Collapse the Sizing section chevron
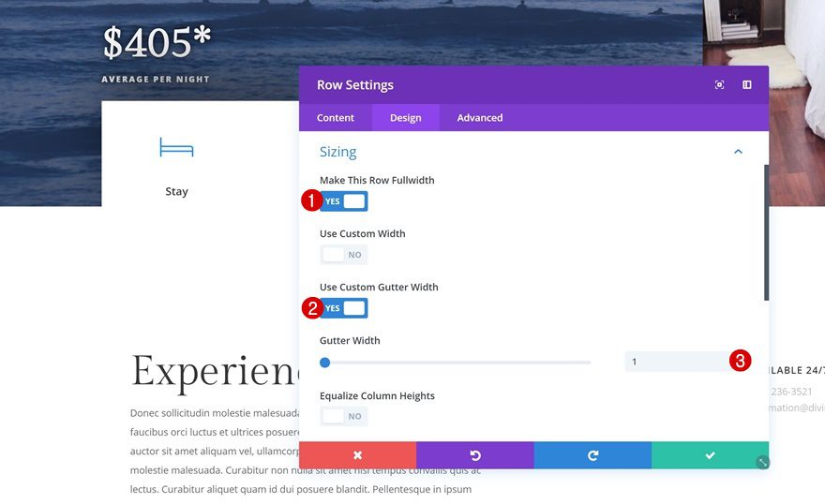825x504 pixels. 738,152
